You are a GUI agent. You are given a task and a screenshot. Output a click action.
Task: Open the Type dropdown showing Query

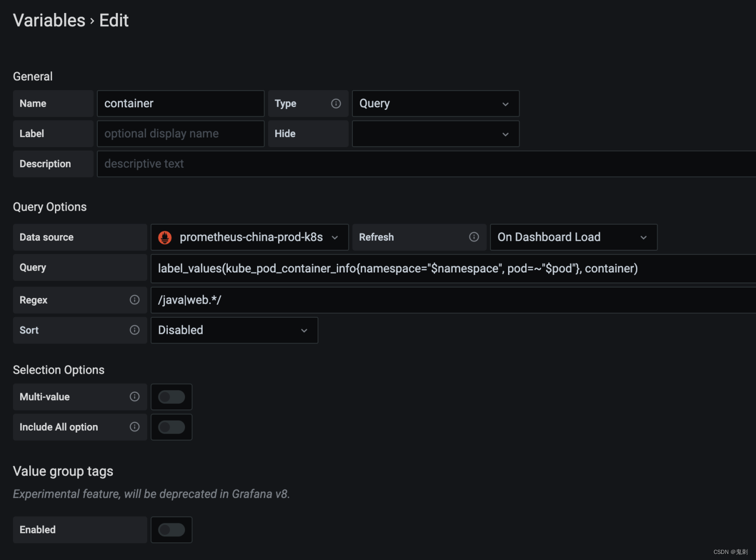[435, 104]
